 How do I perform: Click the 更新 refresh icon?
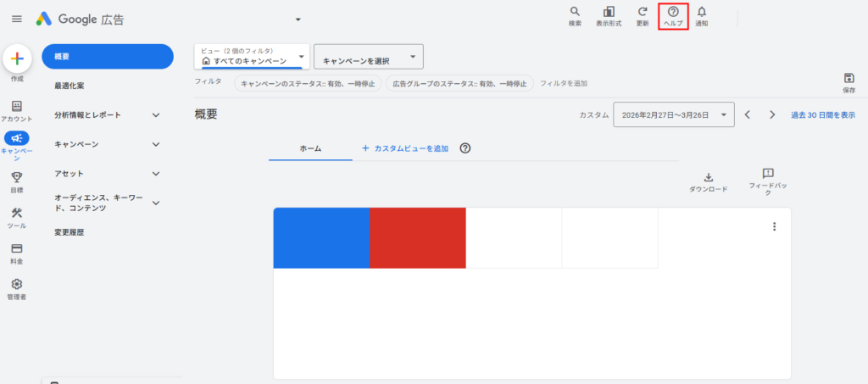tap(643, 13)
